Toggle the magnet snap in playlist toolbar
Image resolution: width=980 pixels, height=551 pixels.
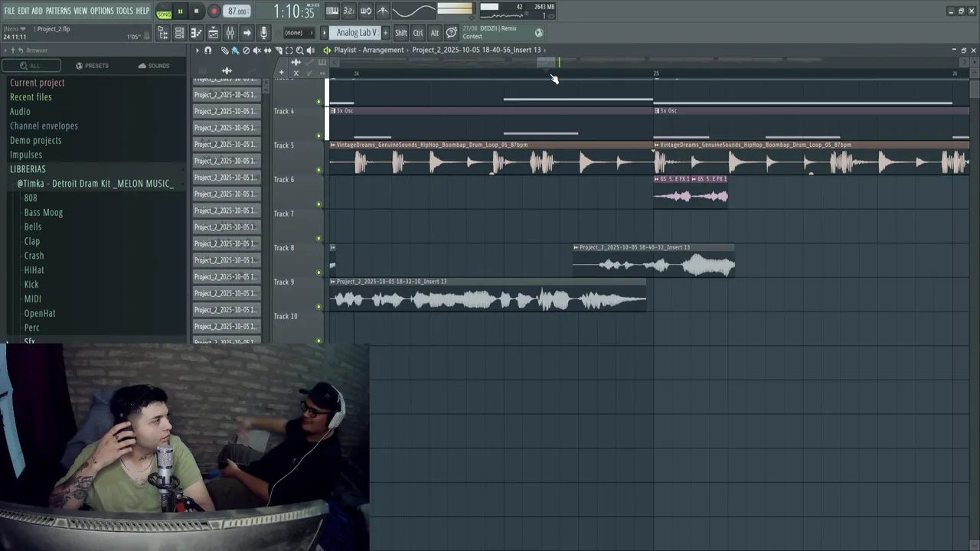pos(207,51)
